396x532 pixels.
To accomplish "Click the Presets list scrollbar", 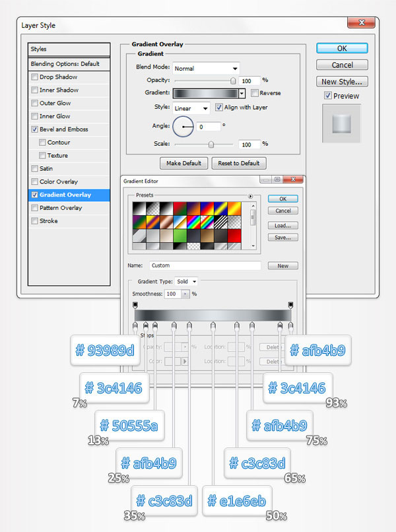I will [x=253, y=226].
